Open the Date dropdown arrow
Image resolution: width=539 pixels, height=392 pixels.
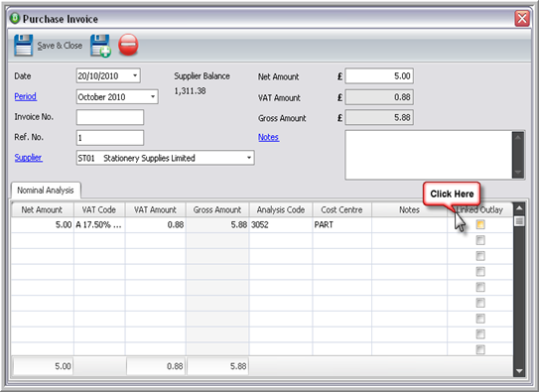point(135,75)
